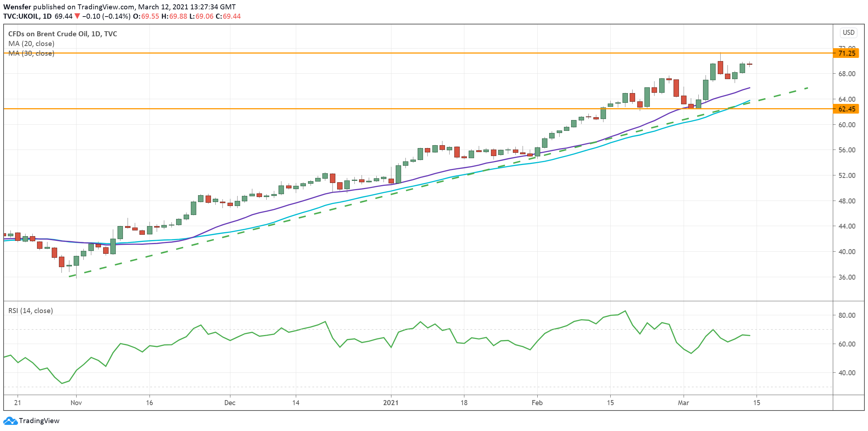This screenshot has width=868, height=431.
Task: Click the 2021 label on time axis
Action: [x=391, y=403]
